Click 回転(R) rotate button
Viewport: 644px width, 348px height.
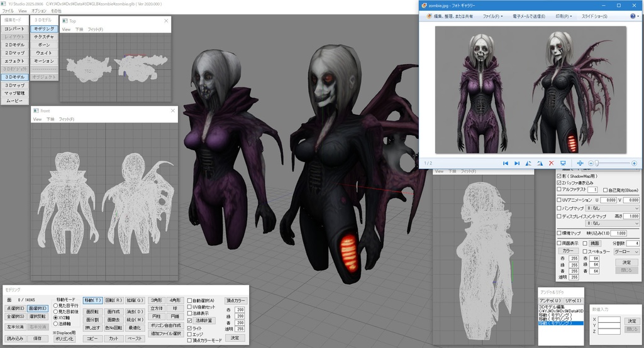[x=113, y=300]
